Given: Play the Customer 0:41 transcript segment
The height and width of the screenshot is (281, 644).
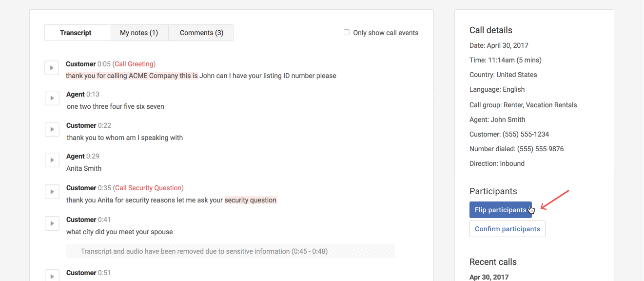Looking at the screenshot, I should point(52,223).
